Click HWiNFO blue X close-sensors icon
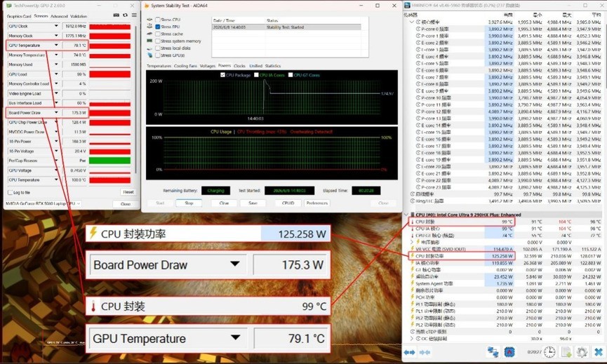Viewport: 607px width, 364px height. [599, 352]
